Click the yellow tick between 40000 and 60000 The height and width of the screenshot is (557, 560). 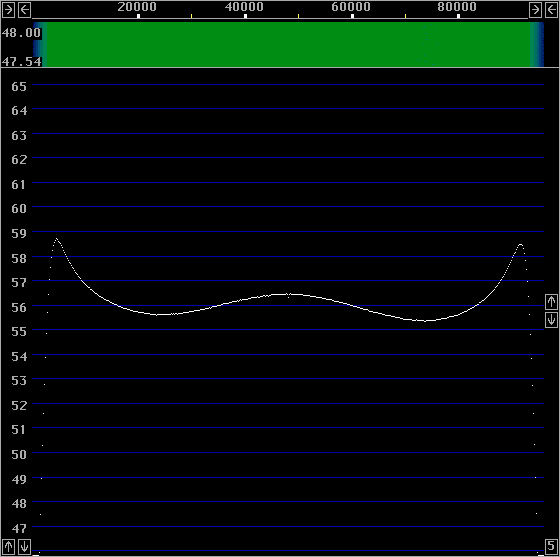click(x=299, y=16)
